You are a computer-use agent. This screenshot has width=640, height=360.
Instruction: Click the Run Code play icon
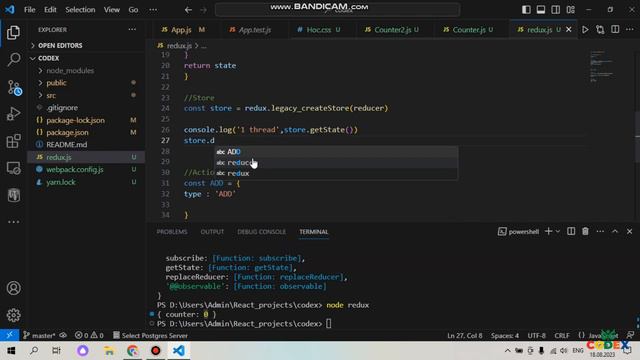pyautogui.click(x=585, y=30)
